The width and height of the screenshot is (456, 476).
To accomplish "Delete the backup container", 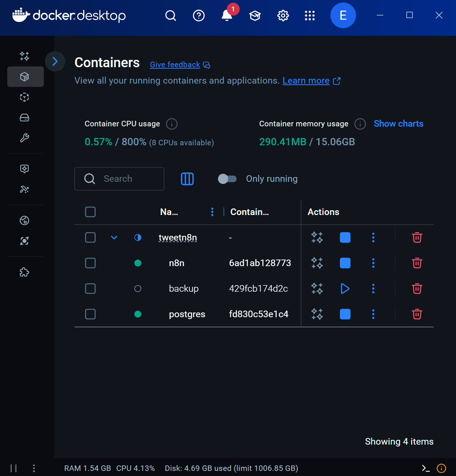I will [x=417, y=289].
